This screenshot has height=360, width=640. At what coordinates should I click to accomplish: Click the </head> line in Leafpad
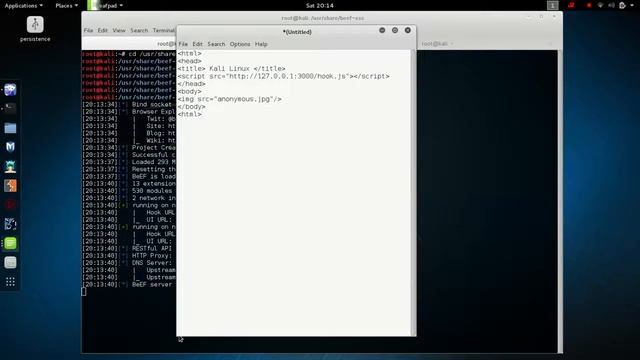click(191, 84)
